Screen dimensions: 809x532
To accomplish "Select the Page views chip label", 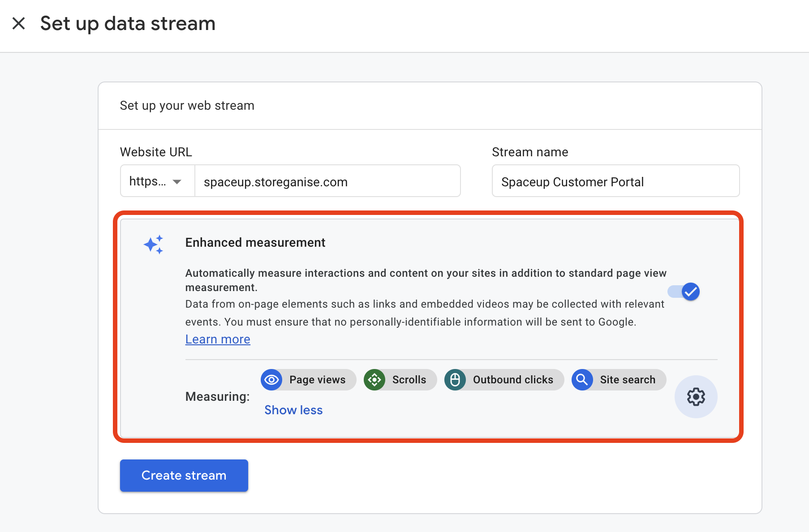I will [x=317, y=380].
